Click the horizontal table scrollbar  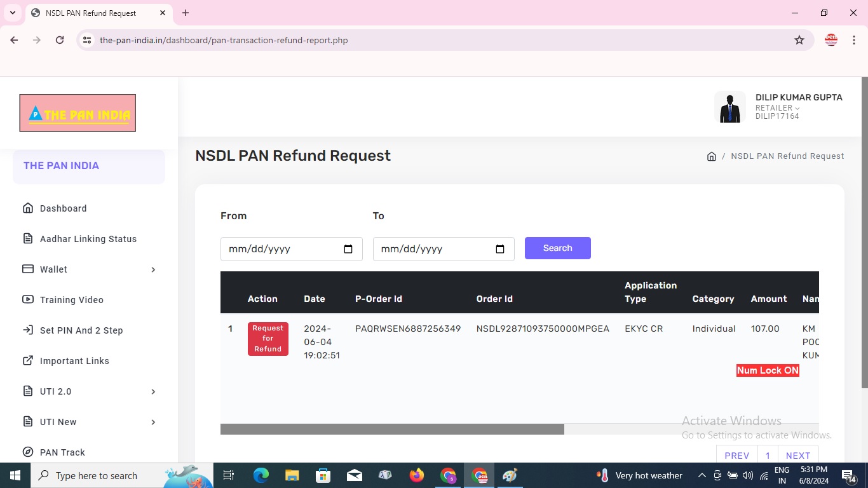click(x=392, y=430)
